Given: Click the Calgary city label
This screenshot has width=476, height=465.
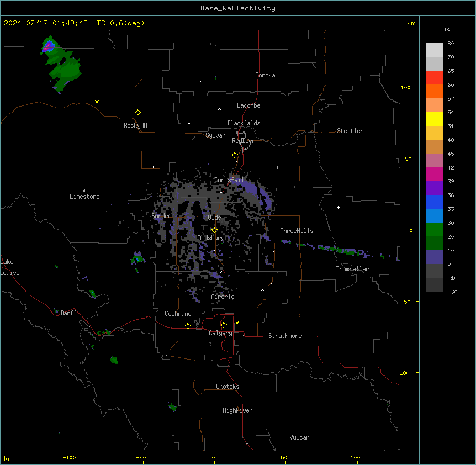Looking at the screenshot, I should coord(221,333).
